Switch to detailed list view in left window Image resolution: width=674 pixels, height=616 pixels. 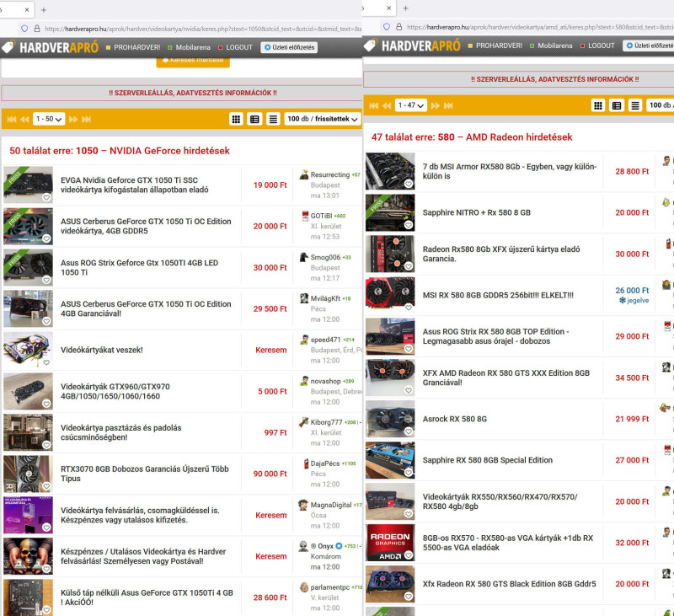click(254, 119)
